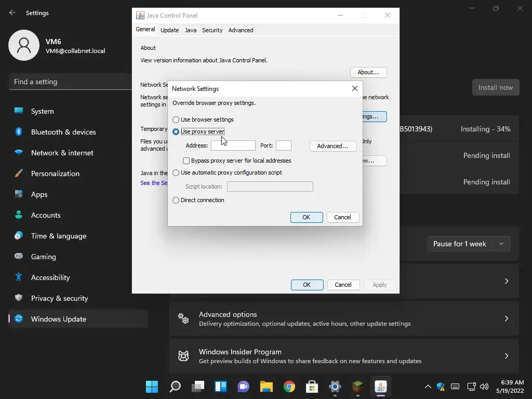Screen dimensions: 532x399
Task: Open clock and date 6:39 AM
Action: pyautogui.click(x=510, y=387)
